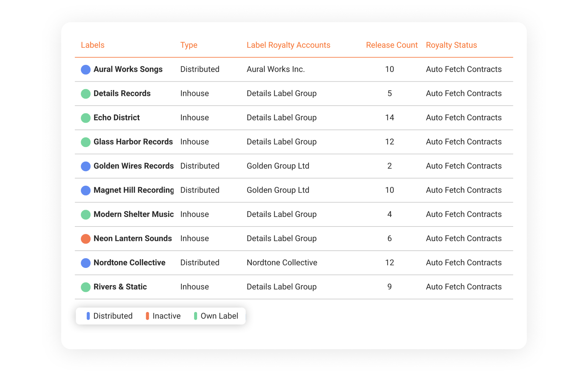Screen dimensions: 588x372
Task: Click blue dot beside Magnet Hill Recording
Action: click(x=85, y=190)
